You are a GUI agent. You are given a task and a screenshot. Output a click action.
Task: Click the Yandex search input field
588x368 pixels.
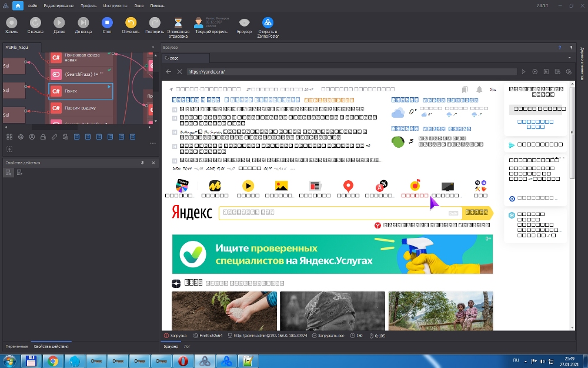coord(340,213)
